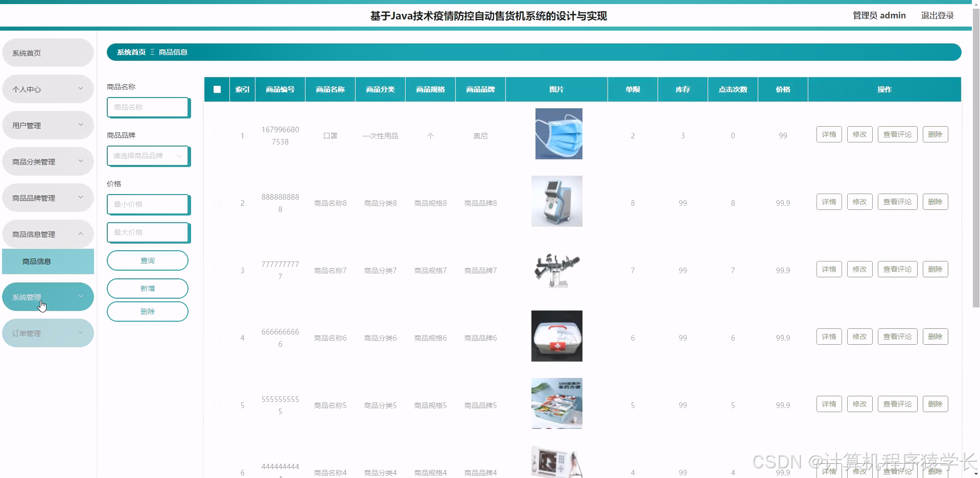Open 详情 for the 口罩 product
Screen dimensions: 980x478
(828, 134)
